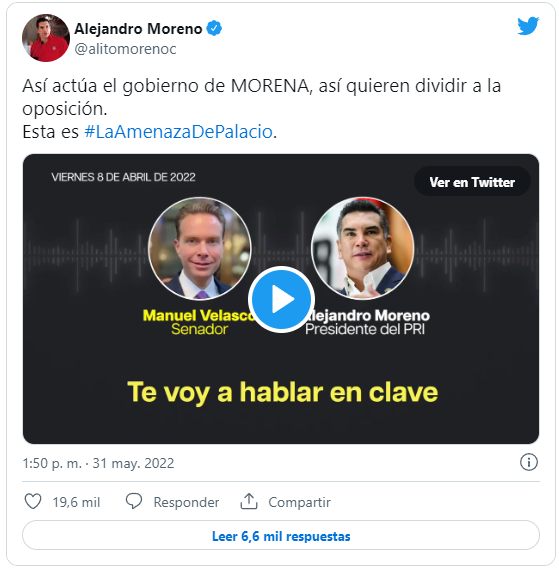559x568 pixels.
Task: Click the Te voy a hablar en clave caption
Action: coord(283,392)
